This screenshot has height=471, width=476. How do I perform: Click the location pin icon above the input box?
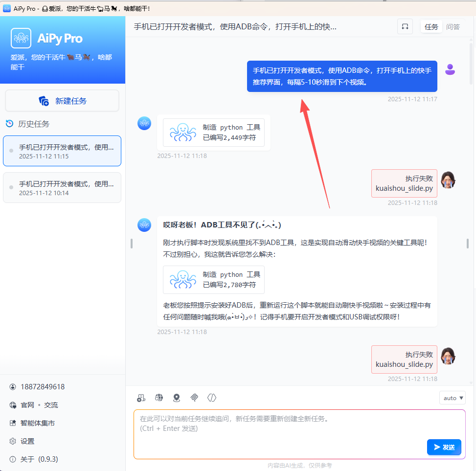click(176, 398)
